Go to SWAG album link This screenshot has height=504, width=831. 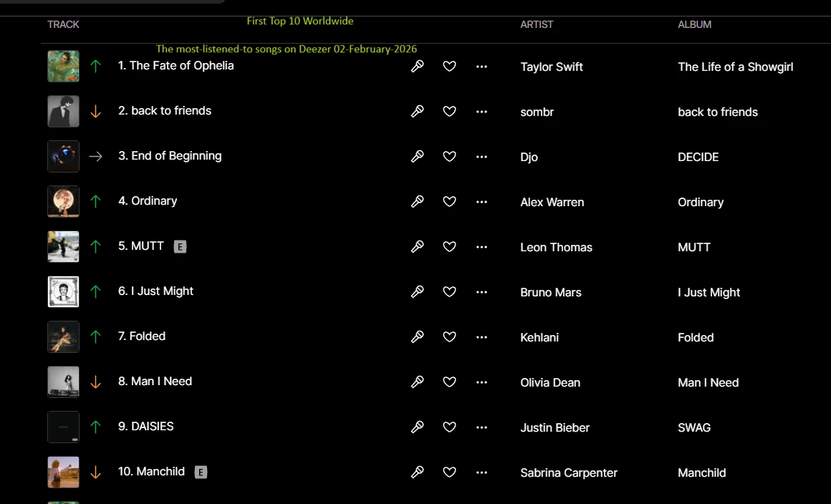(x=694, y=427)
